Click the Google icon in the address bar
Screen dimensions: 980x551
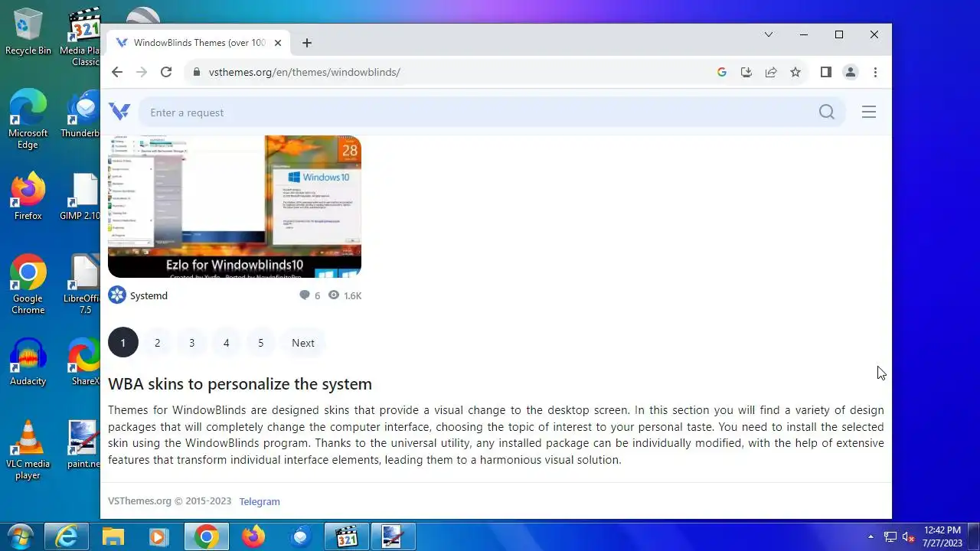tap(721, 72)
